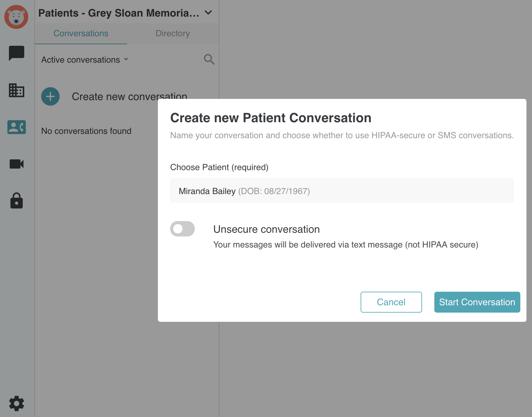Screen dimensions: 532x417
Task: Click the Unsecure conversation label text
Action: click(x=267, y=229)
